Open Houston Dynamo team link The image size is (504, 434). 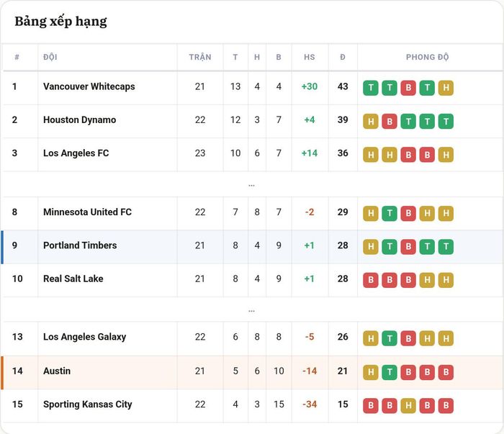80,119
